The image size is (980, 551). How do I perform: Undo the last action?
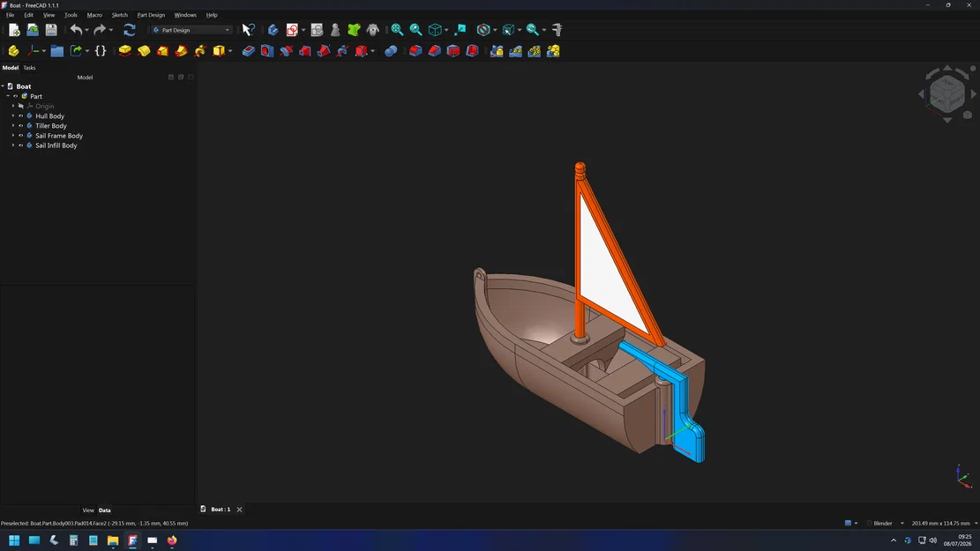76,29
